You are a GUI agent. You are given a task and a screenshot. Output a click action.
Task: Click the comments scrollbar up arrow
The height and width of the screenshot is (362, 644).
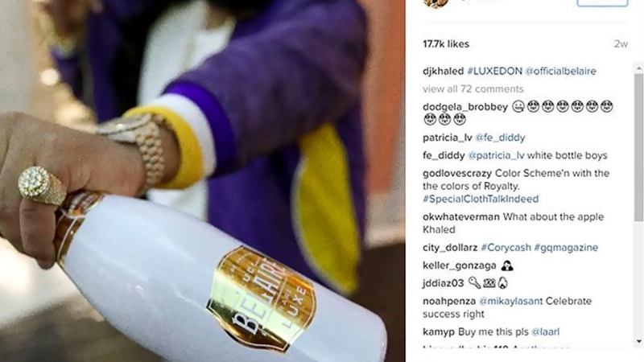639,68
